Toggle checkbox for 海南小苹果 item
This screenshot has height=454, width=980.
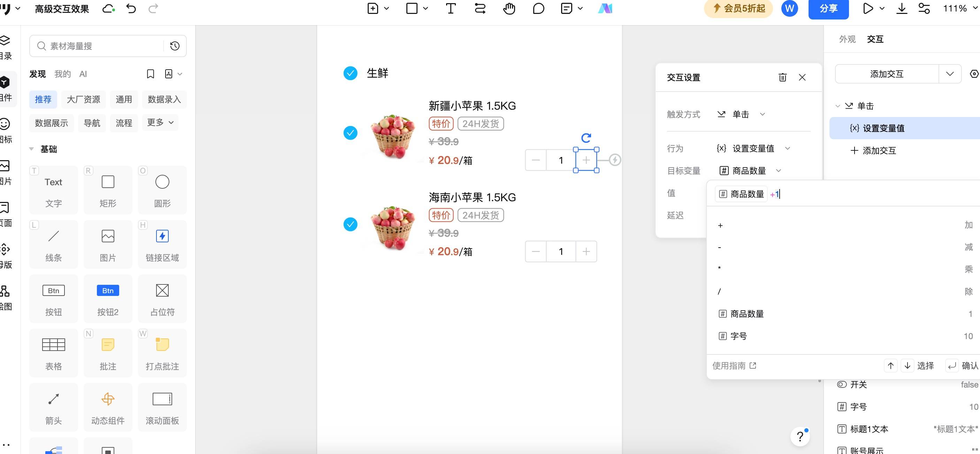[350, 224]
